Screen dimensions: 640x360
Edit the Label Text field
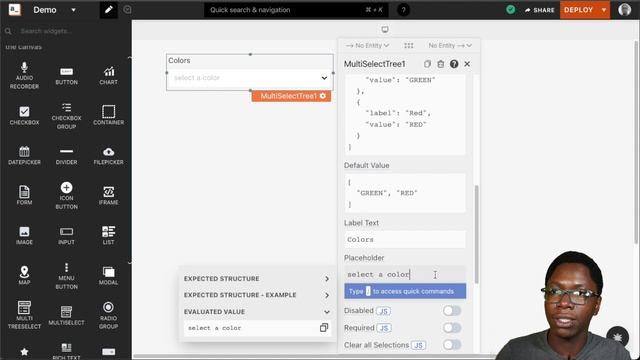pos(404,240)
